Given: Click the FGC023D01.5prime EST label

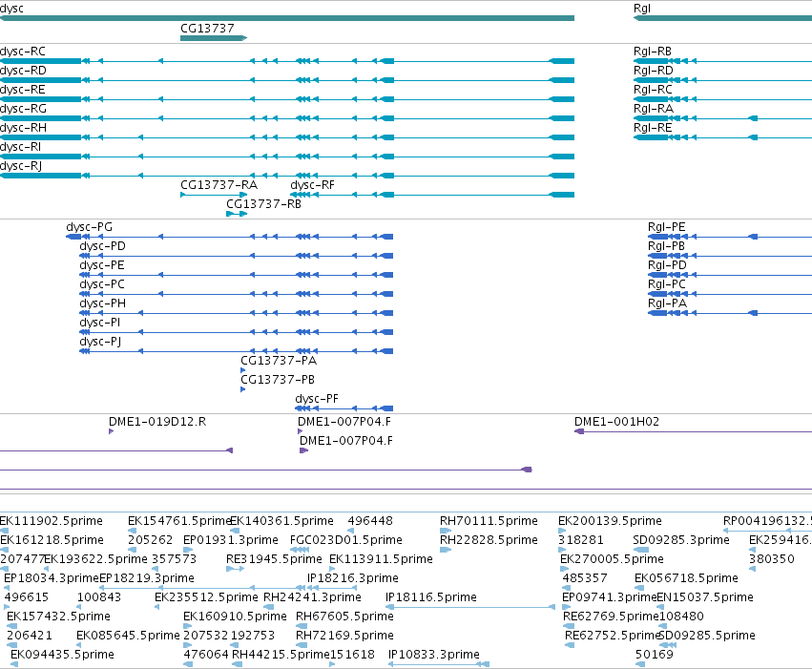Looking at the screenshot, I should [346, 540].
